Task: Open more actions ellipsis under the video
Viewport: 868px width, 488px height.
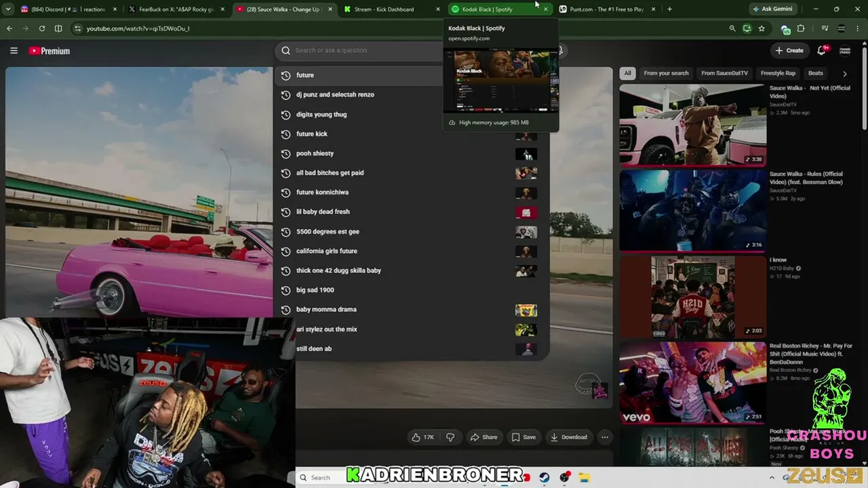Action: (605, 437)
